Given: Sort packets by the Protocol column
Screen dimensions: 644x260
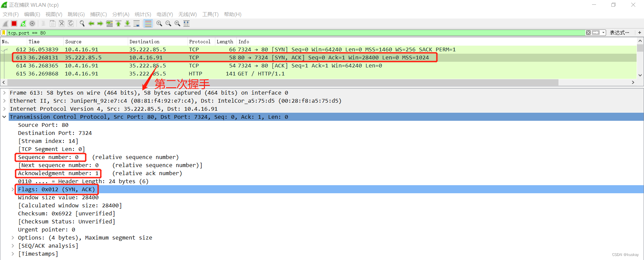Looking at the screenshot, I should (x=201, y=42).
